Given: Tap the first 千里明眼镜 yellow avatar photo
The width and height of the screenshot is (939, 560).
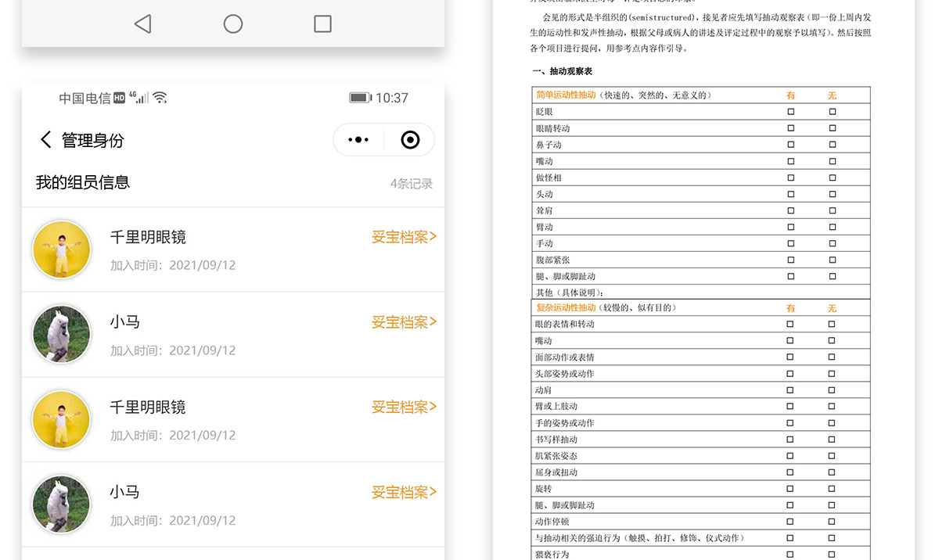Looking at the screenshot, I should click(x=61, y=249).
